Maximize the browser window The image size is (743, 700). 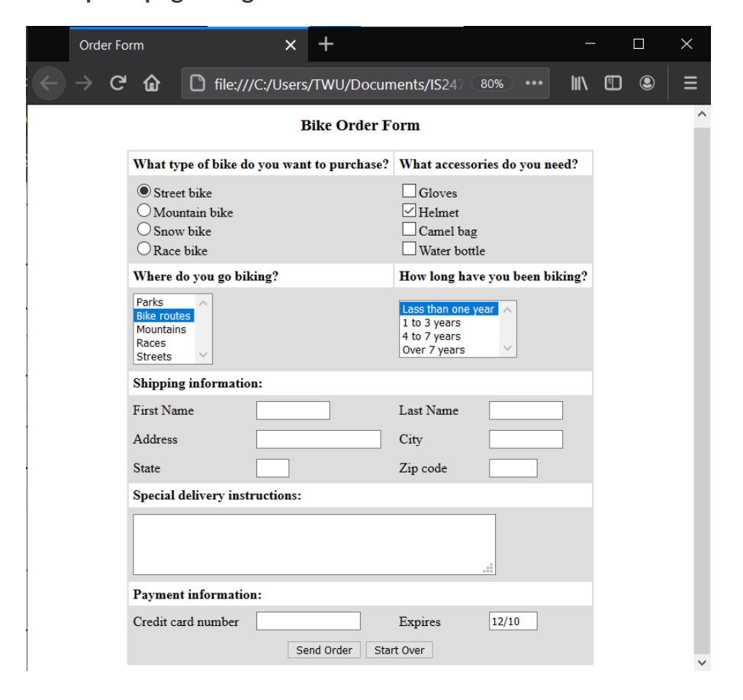[x=638, y=44]
